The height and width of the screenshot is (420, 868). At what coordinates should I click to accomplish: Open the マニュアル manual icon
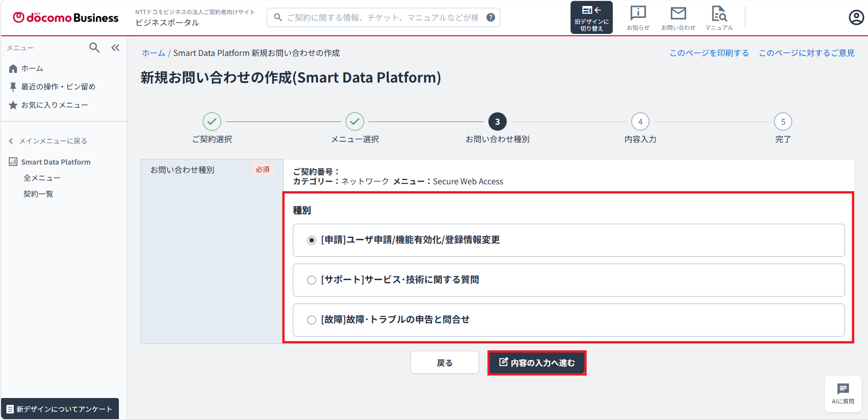719,18
